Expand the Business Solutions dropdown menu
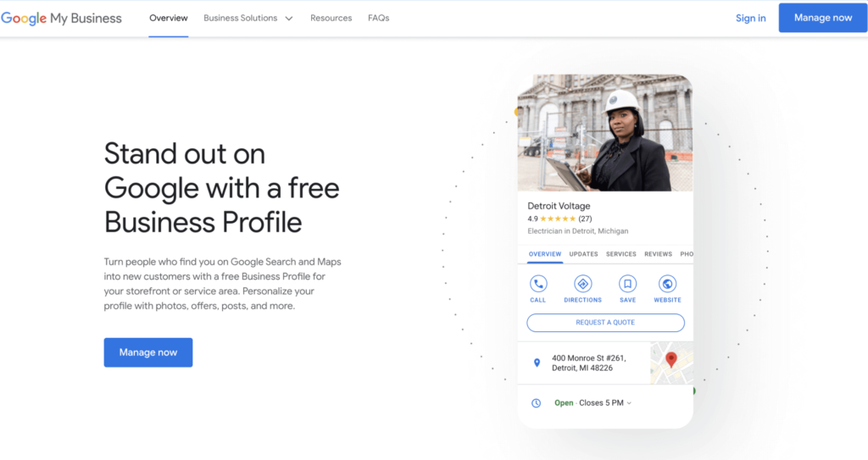 click(x=248, y=19)
